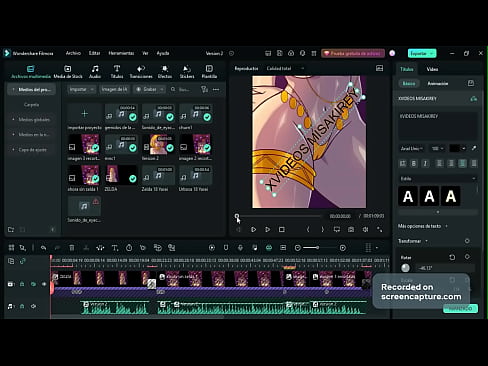Expand Más opciones de texto
Screen dimensions: 488x366
pyautogui.click(x=422, y=226)
